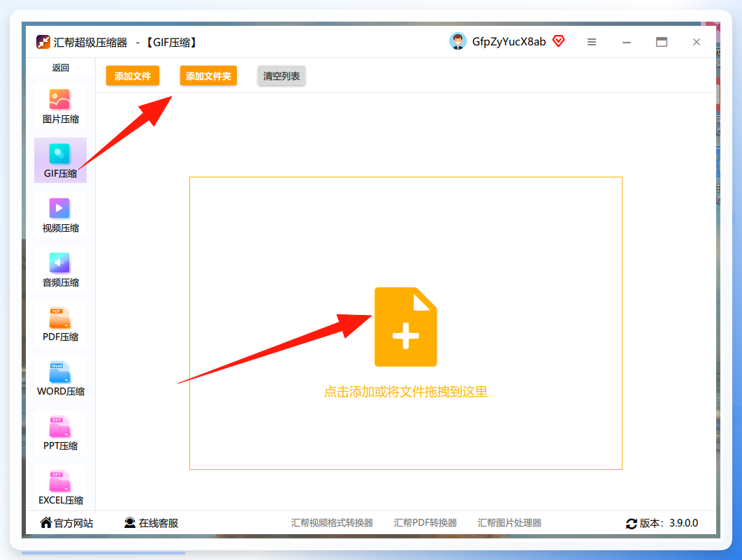
Task: Open the 官方网站 link
Action: click(x=66, y=522)
